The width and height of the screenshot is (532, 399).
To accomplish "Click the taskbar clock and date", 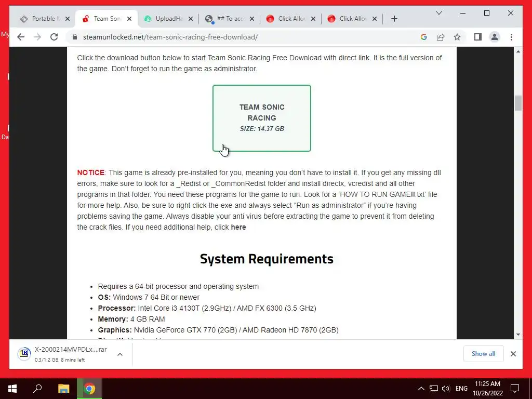I will [x=487, y=389].
